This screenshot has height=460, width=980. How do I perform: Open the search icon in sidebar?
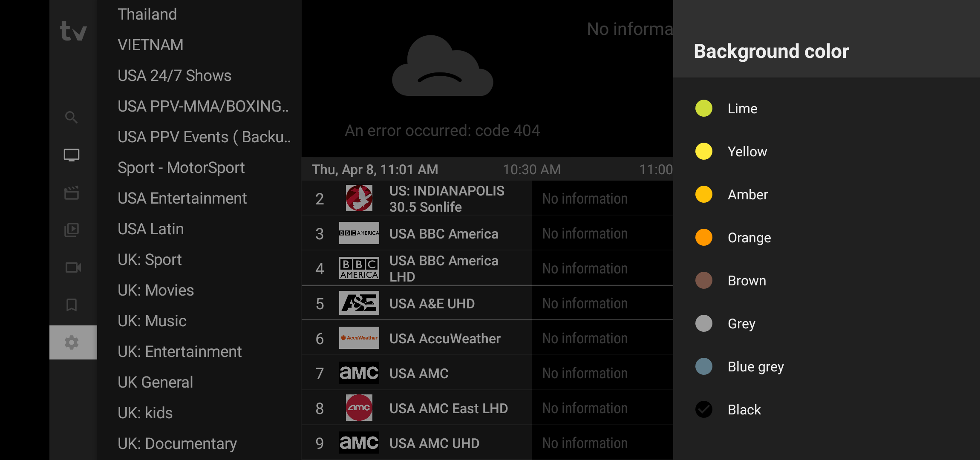(x=72, y=117)
